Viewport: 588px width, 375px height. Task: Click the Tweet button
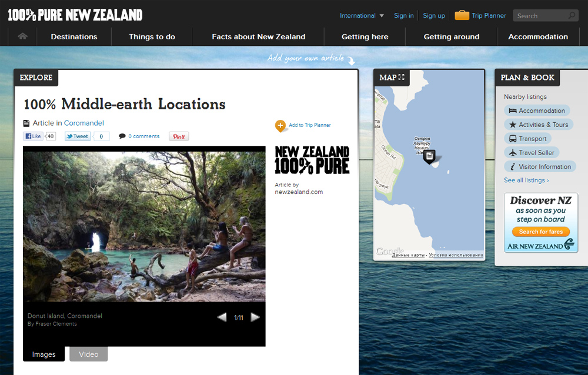(78, 136)
